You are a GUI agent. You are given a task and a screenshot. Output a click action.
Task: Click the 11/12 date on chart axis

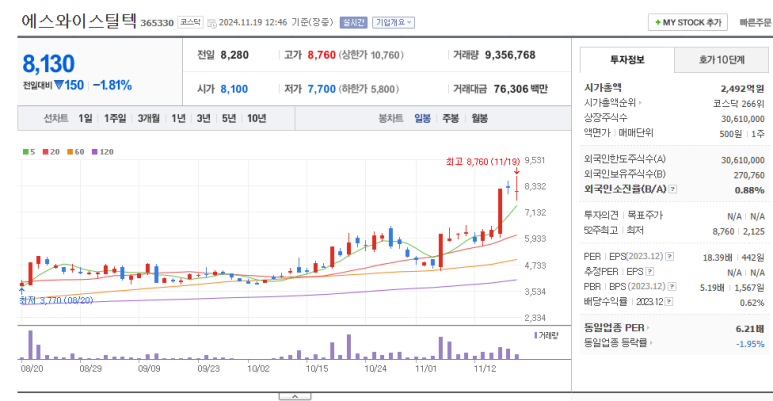485,369
